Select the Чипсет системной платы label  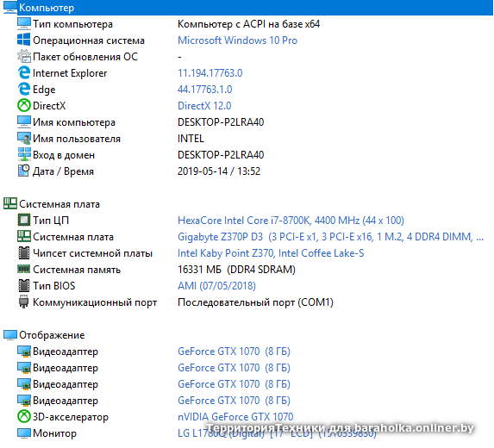(92, 253)
